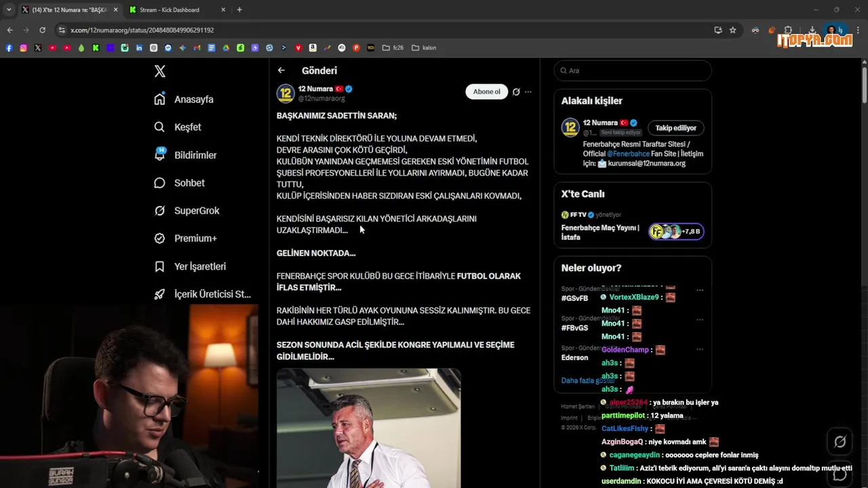Click the site information icon in address bar
The image size is (868, 488).
pyautogui.click(x=62, y=30)
